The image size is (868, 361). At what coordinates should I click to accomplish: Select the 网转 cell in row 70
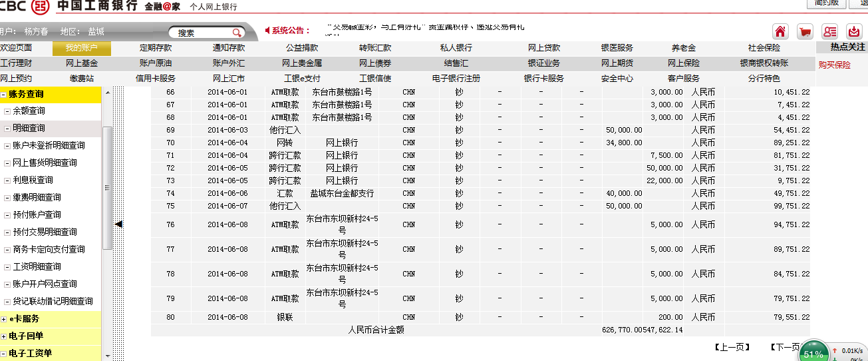tap(285, 143)
